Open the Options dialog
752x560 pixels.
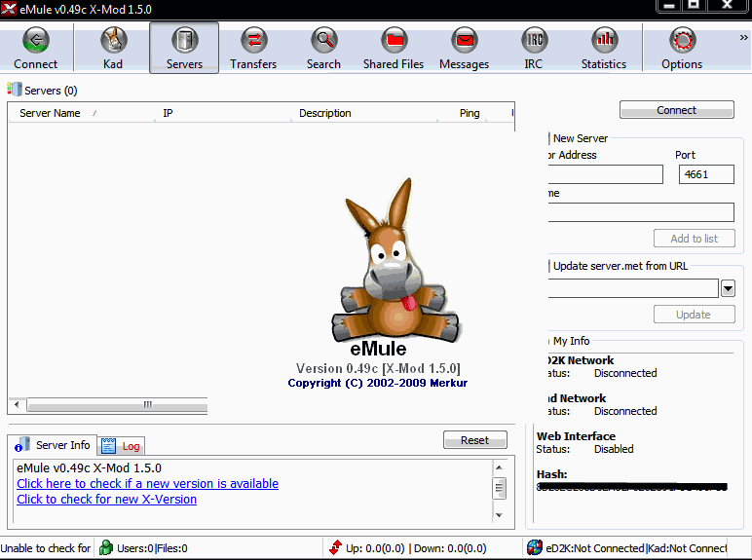pyautogui.click(x=682, y=48)
